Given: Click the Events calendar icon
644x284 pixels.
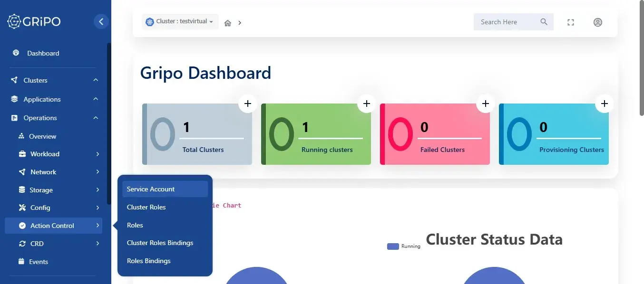Looking at the screenshot, I should coord(21,262).
